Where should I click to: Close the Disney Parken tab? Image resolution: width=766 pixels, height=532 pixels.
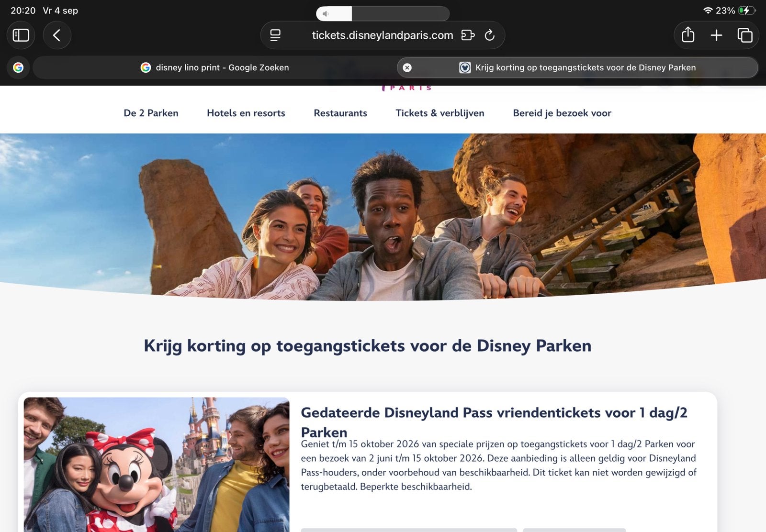click(x=407, y=67)
